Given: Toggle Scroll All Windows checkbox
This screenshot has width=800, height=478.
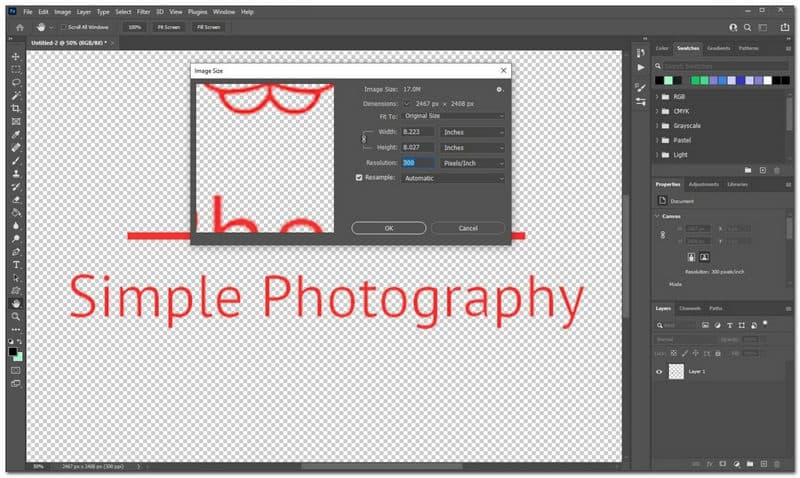Looking at the screenshot, I should tap(64, 27).
